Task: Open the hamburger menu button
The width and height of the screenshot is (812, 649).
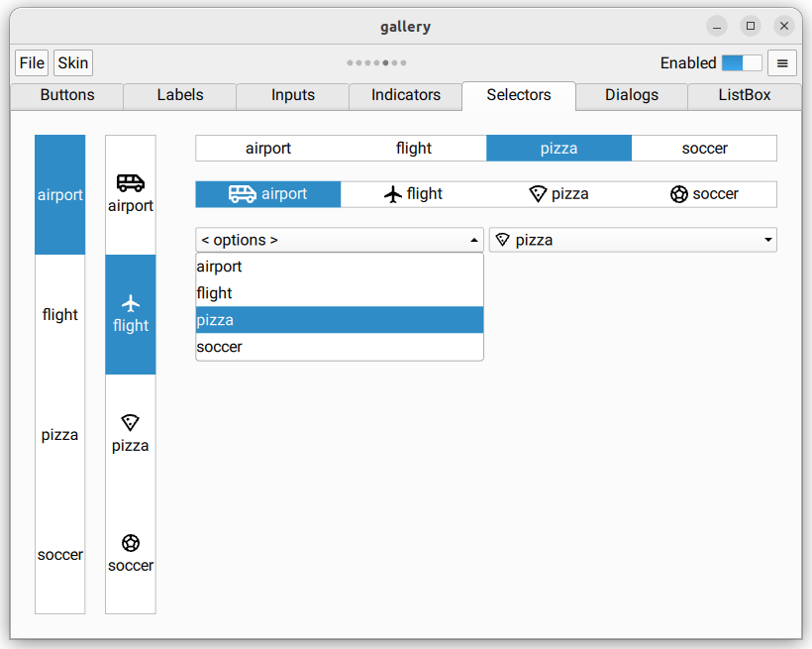Action: [x=782, y=63]
